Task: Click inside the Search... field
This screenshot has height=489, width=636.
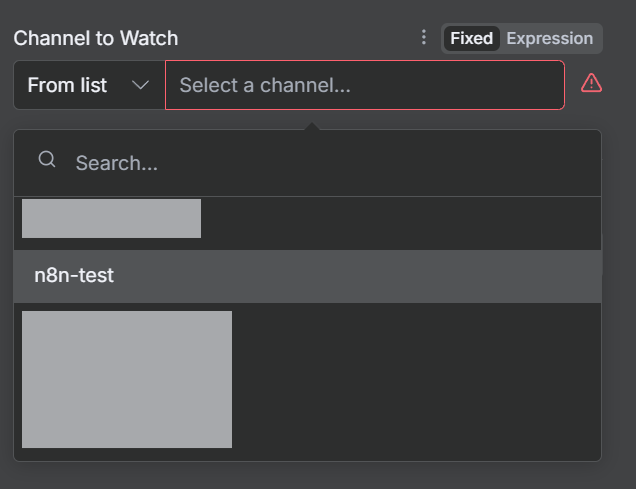Action: pyautogui.click(x=330, y=162)
